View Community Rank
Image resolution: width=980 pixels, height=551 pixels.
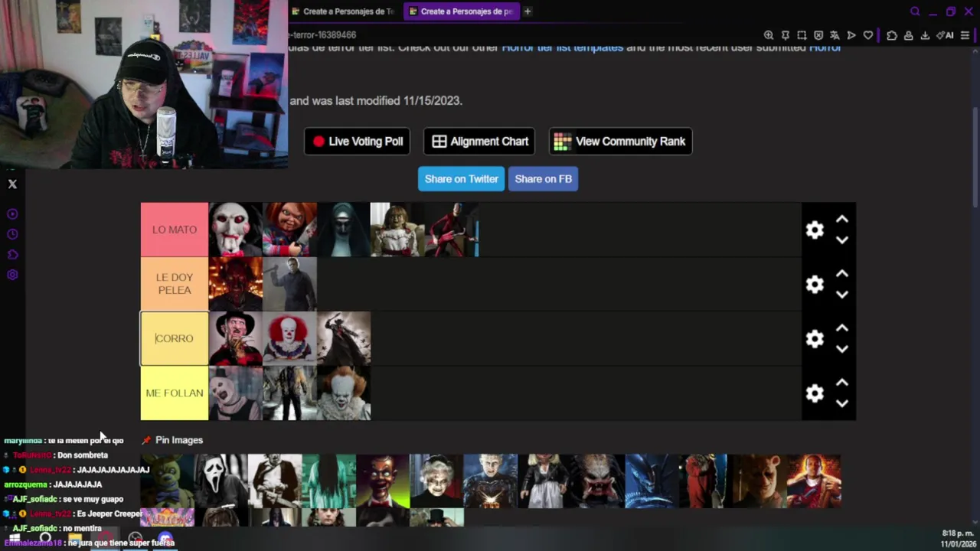coord(620,141)
